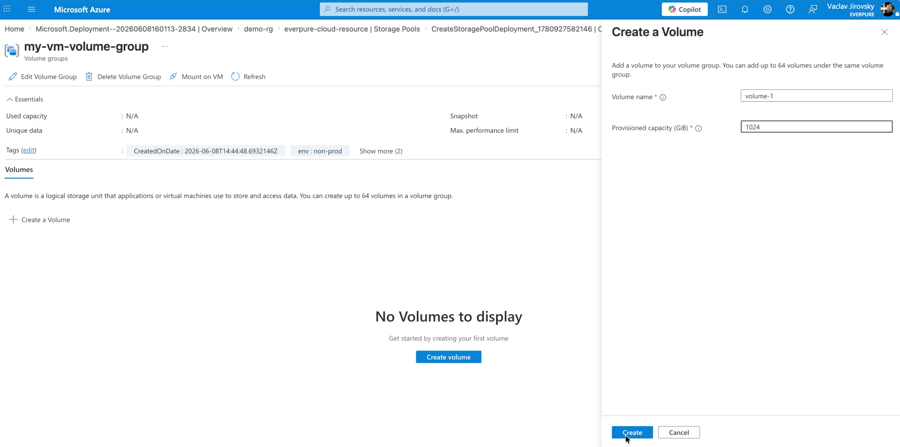Click the Volume name field
The width and height of the screenshot is (900, 447).
point(816,96)
